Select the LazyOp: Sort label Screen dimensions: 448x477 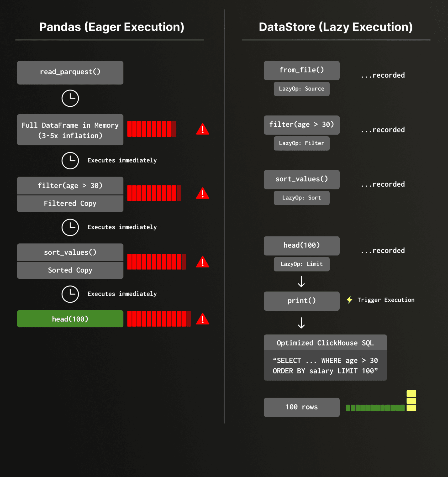(x=302, y=198)
